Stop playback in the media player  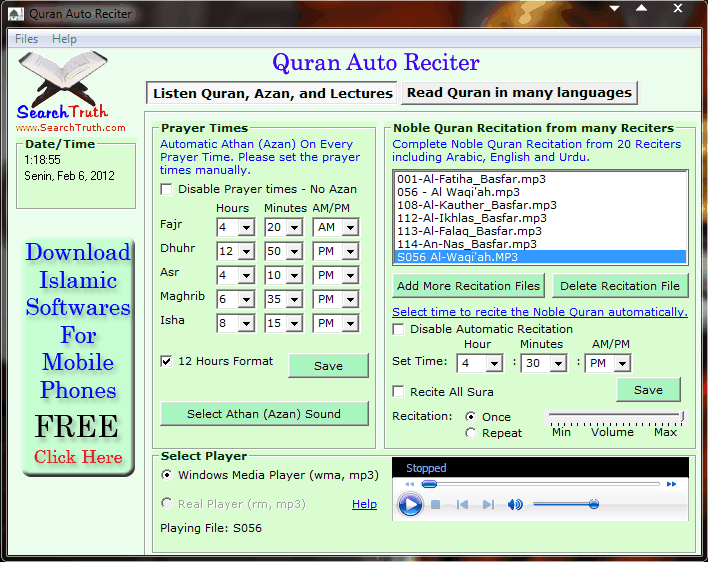435,504
